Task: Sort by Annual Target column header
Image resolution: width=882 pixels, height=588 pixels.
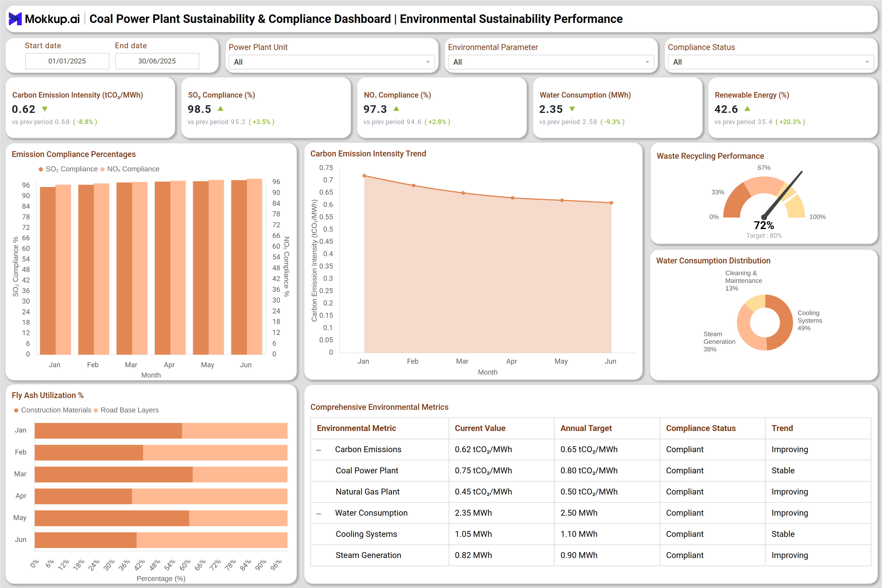Action: (586, 428)
